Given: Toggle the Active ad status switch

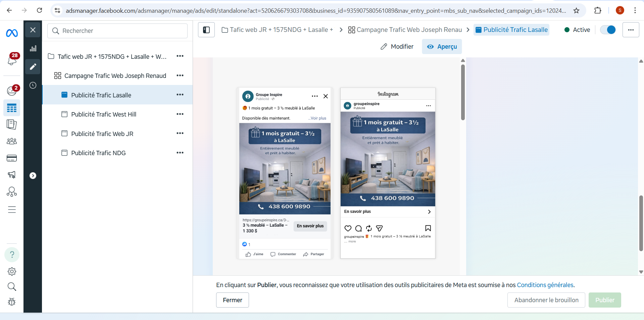Looking at the screenshot, I should click(608, 30).
